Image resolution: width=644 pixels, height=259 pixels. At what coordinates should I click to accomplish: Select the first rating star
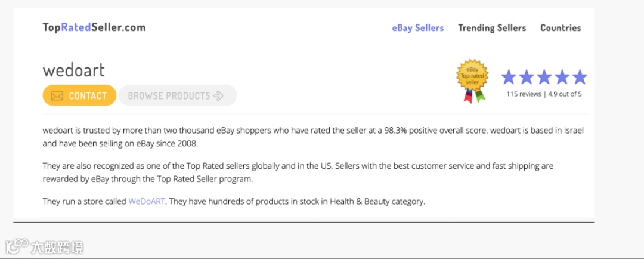(x=509, y=77)
